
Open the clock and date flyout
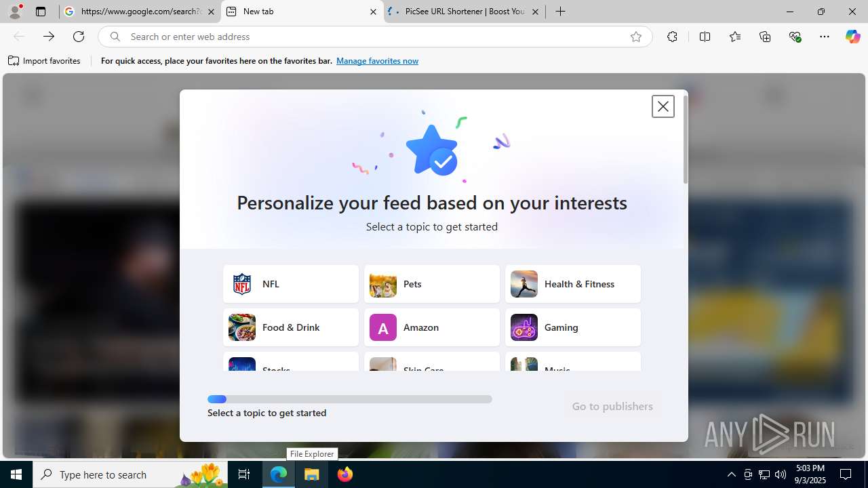(x=810, y=474)
